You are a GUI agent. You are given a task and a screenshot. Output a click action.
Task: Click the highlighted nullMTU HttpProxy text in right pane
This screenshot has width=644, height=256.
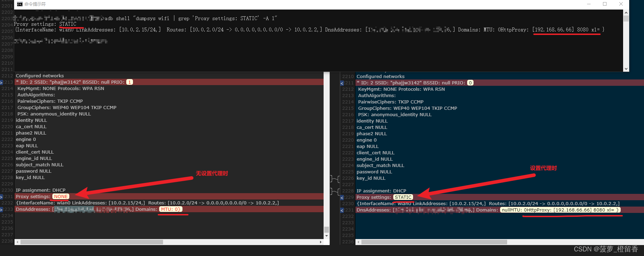[x=560, y=210]
